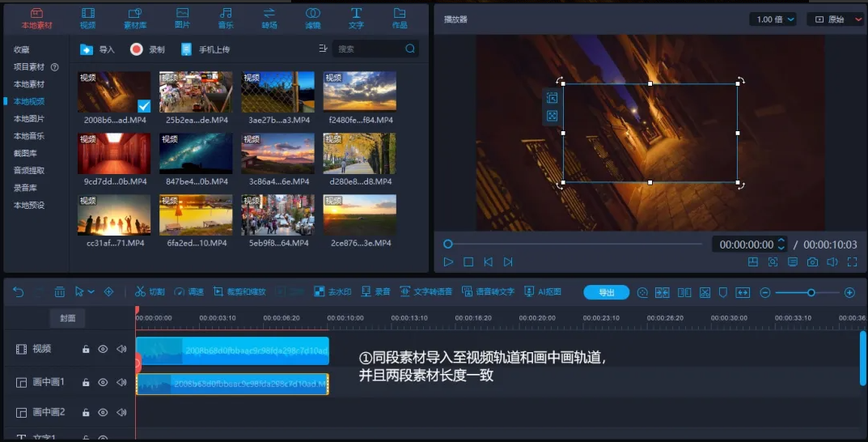This screenshot has height=442, width=868.
Task: Open the 文字转语音 text-to-speech tool
Action: [426, 292]
